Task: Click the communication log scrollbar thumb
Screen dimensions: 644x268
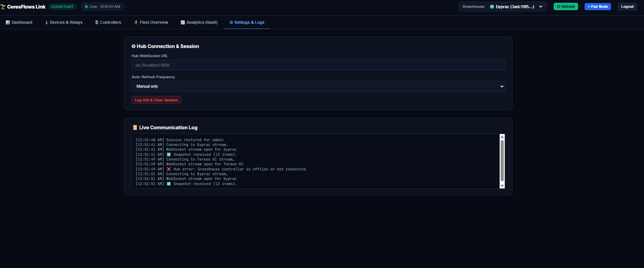Action: click(502, 161)
